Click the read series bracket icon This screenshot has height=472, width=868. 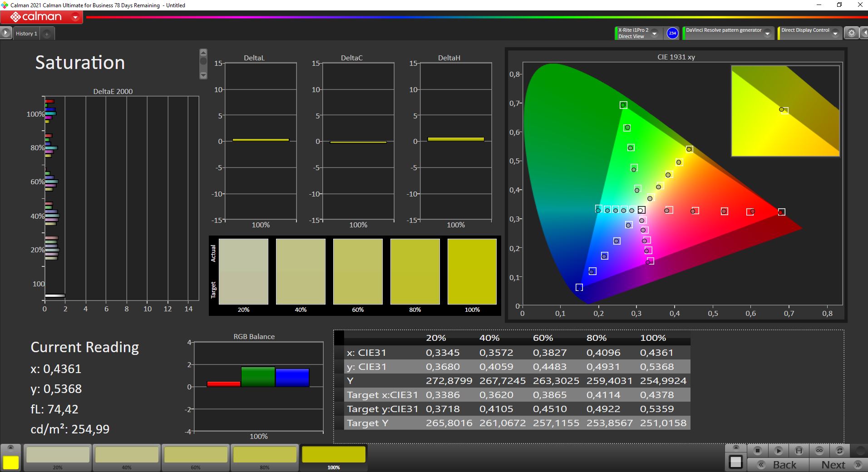click(x=799, y=451)
